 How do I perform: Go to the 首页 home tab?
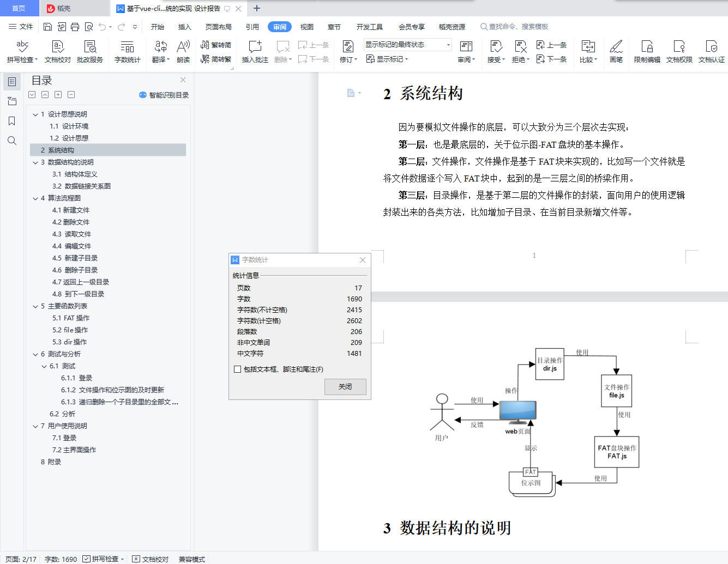coord(19,8)
